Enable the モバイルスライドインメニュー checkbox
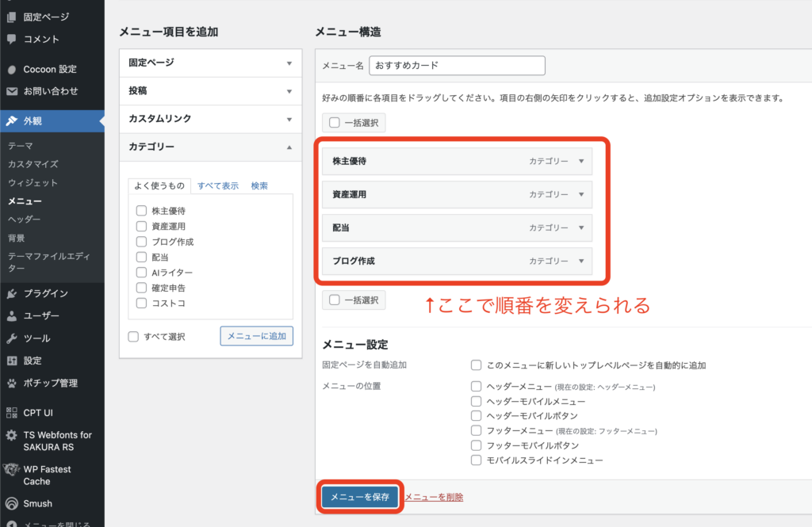Screen dimensions: 812x527 click(x=476, y=460)
